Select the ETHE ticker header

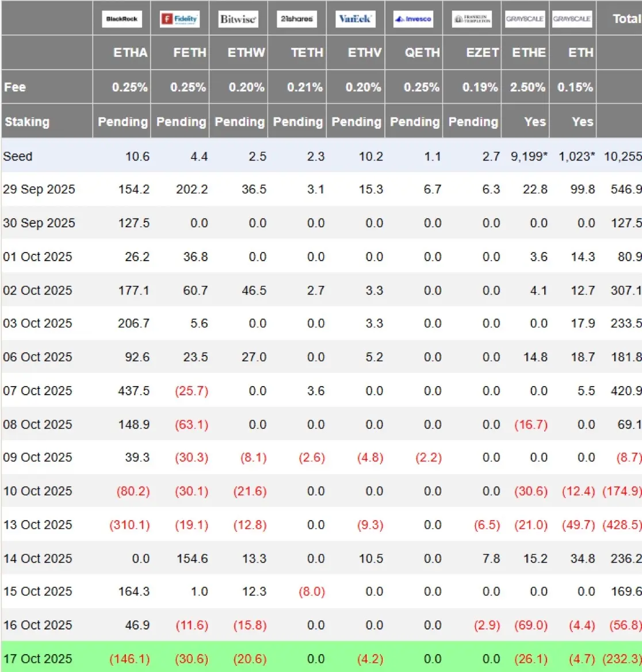(x=529, y=53)
